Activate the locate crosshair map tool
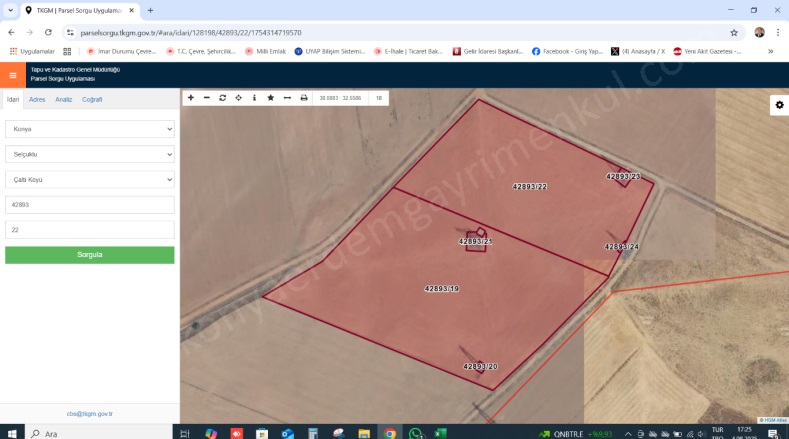 point(238,98)
